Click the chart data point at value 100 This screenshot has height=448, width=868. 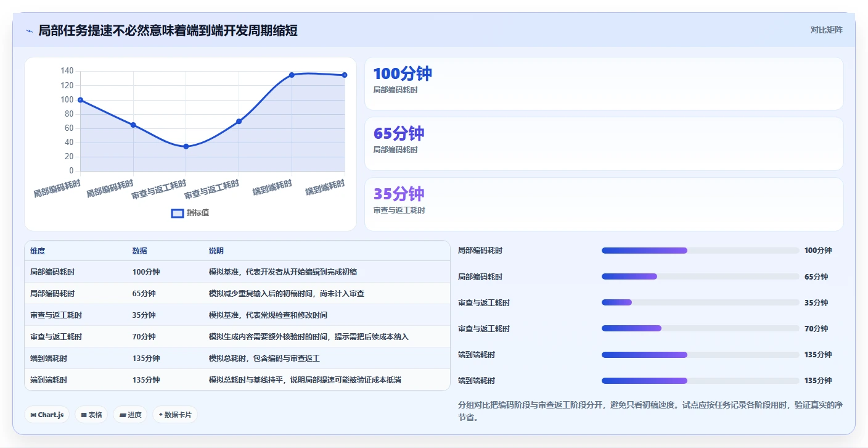click(81, 100)
